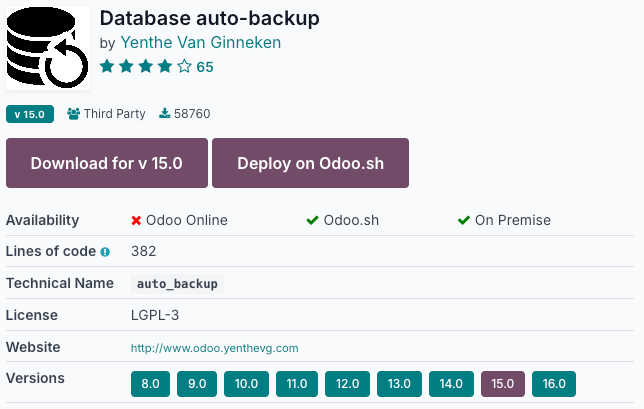This screenshot has width=644, height=409.
Task: Click the red X beside Odoo Online
Action: point(136,221)
